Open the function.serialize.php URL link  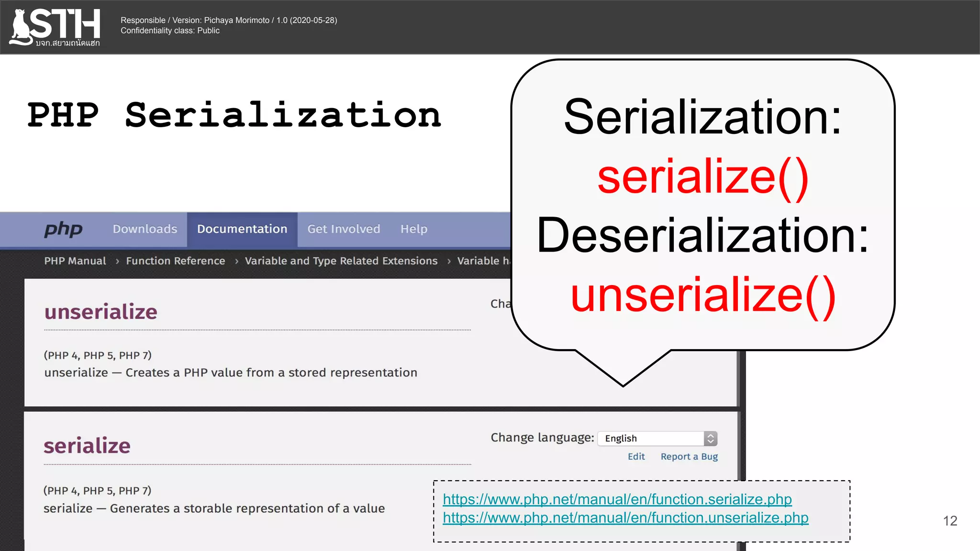coord(617,499)
